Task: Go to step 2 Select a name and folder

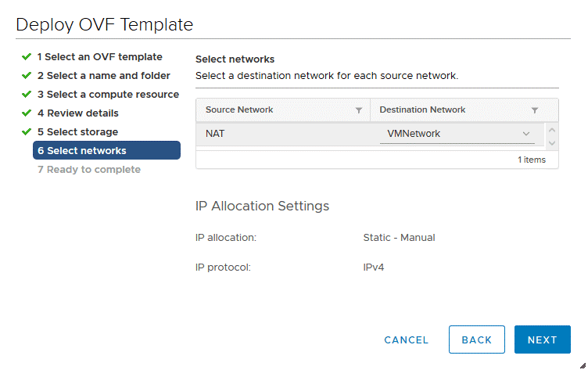Action: coord(103,76)
